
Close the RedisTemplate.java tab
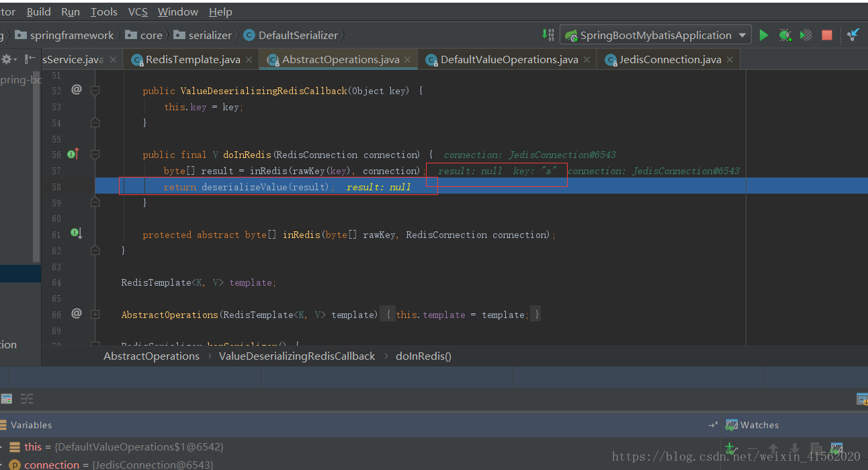(x=249, y=60)
